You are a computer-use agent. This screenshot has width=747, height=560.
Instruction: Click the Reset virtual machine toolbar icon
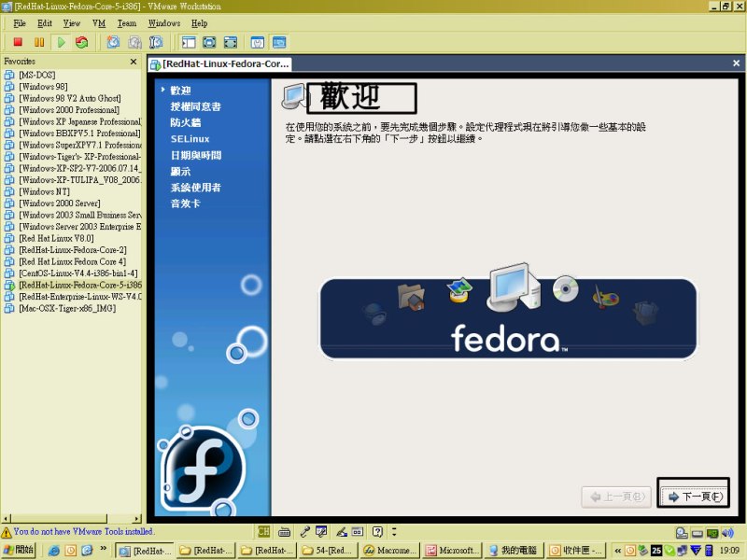82,42
